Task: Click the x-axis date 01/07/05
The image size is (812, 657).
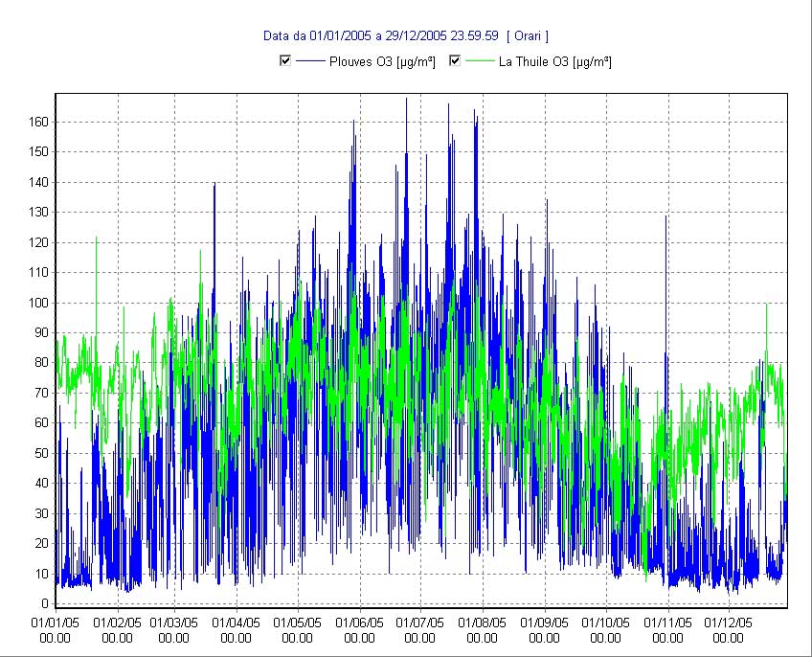Action: tap(420, 623)
